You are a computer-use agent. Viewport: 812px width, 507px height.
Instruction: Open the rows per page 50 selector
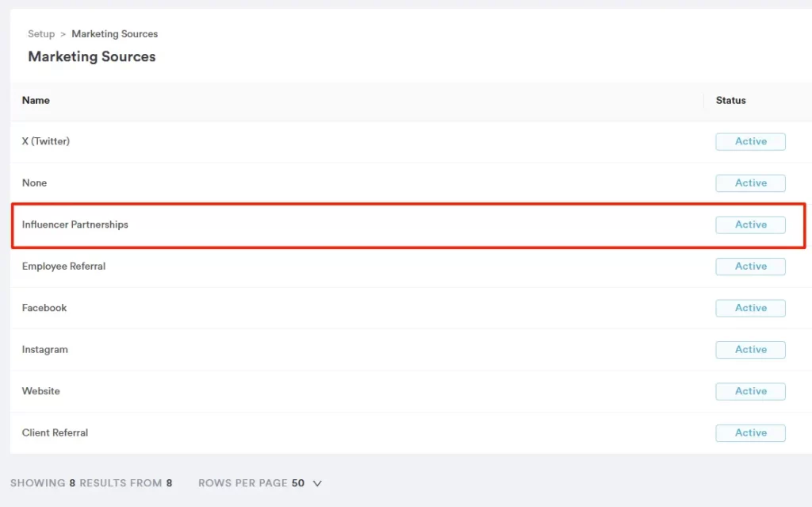coord(298,483)
